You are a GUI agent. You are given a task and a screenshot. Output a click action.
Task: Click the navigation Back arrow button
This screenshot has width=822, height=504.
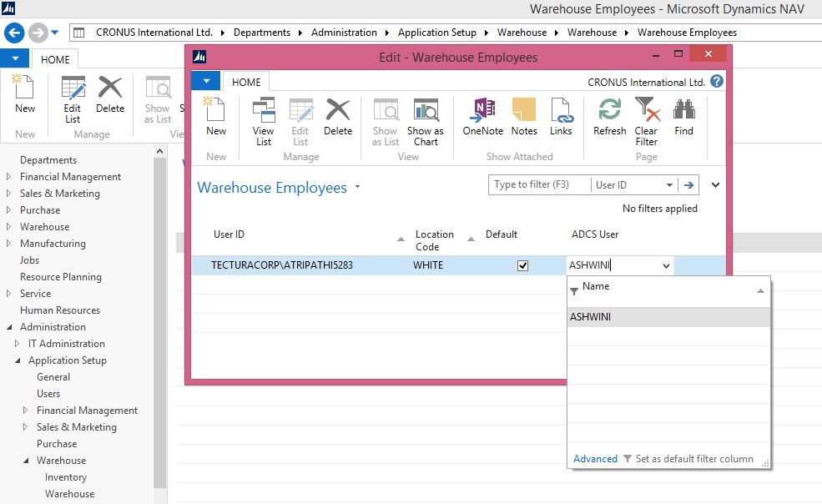[x=14, y=33]
